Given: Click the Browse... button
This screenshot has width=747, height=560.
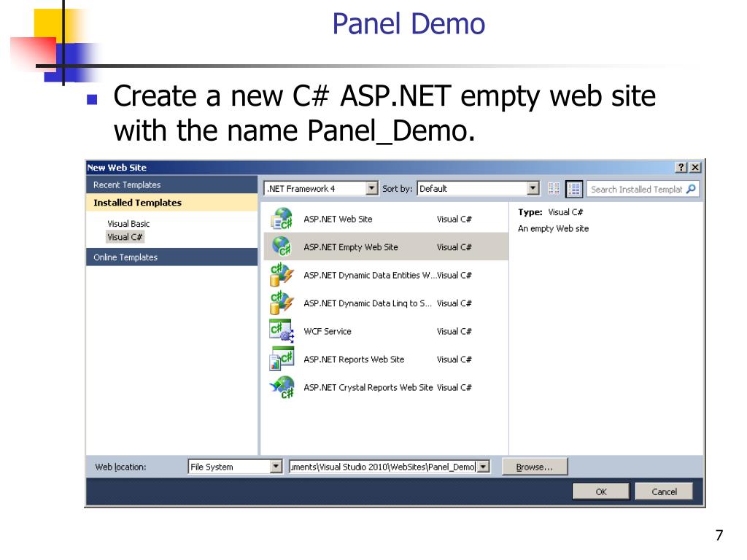Looking at the screenshot, I should 535,467.
